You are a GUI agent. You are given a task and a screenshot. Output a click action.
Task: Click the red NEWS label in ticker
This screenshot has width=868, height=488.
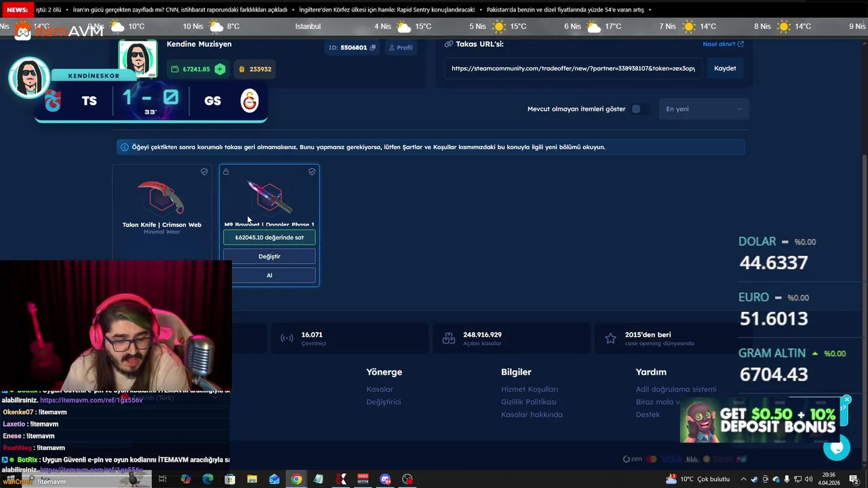coord(17,9)
